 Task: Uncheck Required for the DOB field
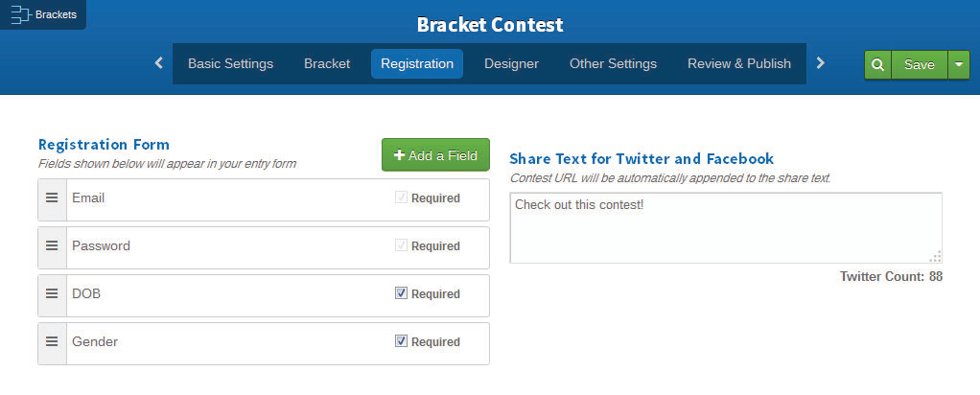pyautogui.click(x=401, y=292)
